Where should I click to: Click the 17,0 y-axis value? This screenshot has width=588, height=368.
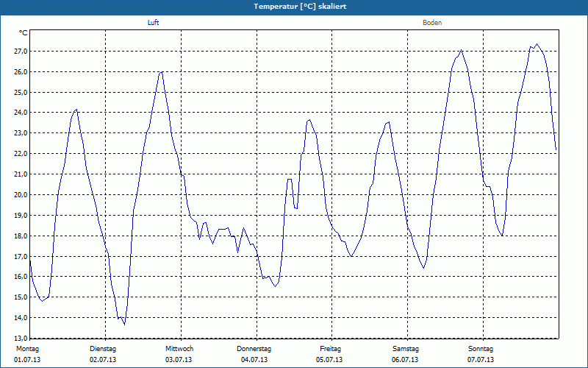[21, 256]
